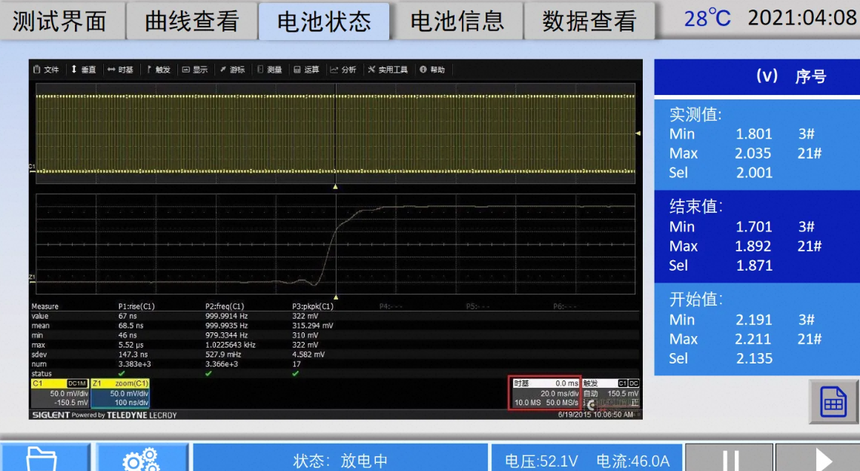This screenshot has height=471, width=860.
Task: Open the 电池信息 tab
Action: pos(457,21)
